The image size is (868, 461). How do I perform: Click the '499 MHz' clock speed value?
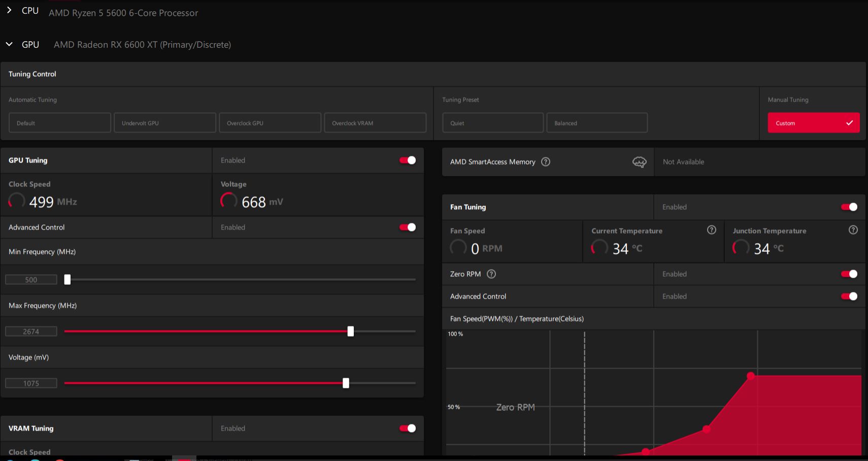coord(53,202)
